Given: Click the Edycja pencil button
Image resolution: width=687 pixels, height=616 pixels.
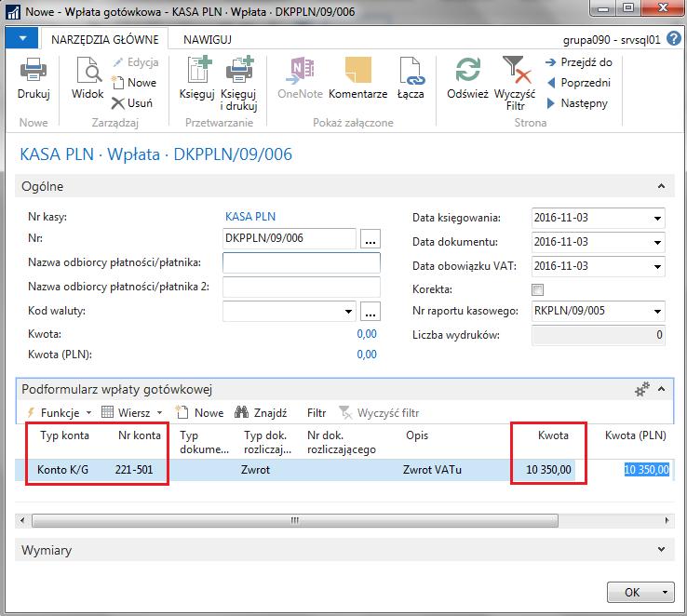Looking at the screenshot, I should [x=135, y=62].
